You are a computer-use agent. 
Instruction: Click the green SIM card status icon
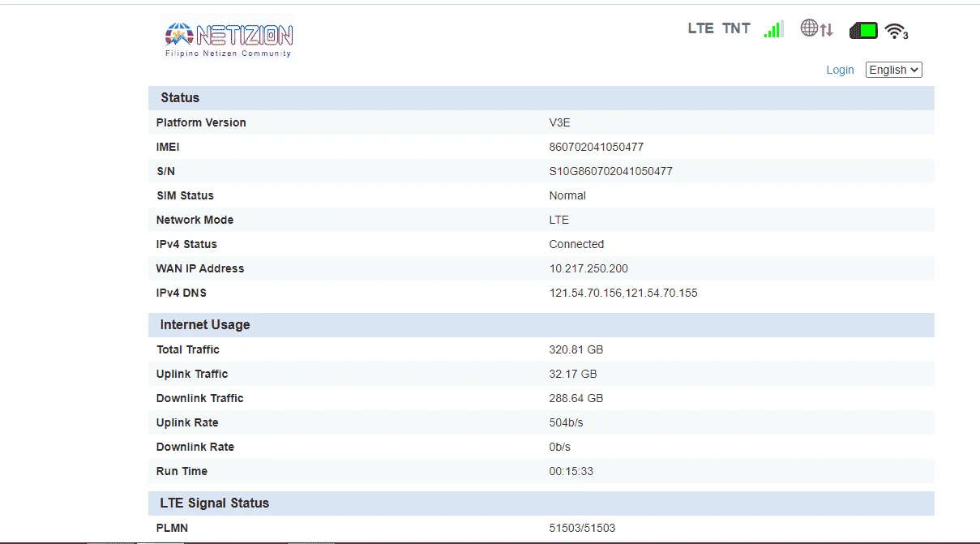864,31
